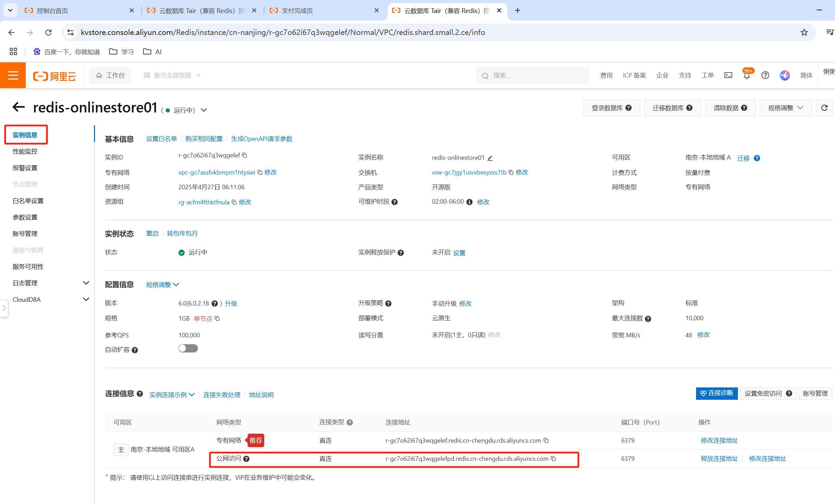835x504 pixels.
Task: Switch to the 支付完成页 browser tab
Action: coord(297,11)
